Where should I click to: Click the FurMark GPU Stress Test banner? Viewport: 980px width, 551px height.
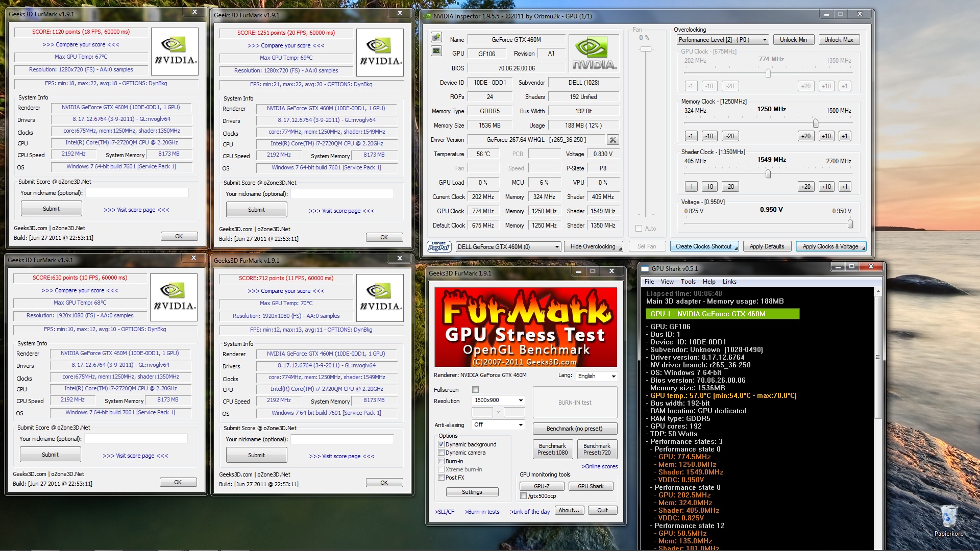526,327
